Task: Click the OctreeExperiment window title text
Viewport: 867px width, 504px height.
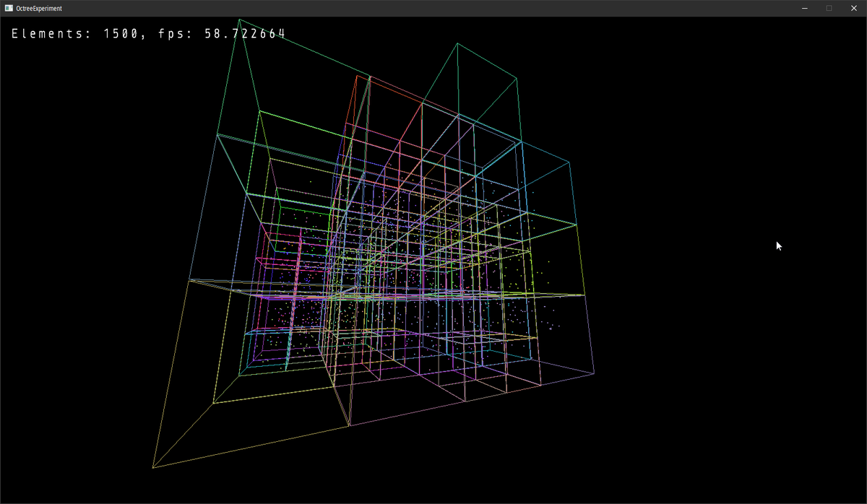Action: click(39, 8)
